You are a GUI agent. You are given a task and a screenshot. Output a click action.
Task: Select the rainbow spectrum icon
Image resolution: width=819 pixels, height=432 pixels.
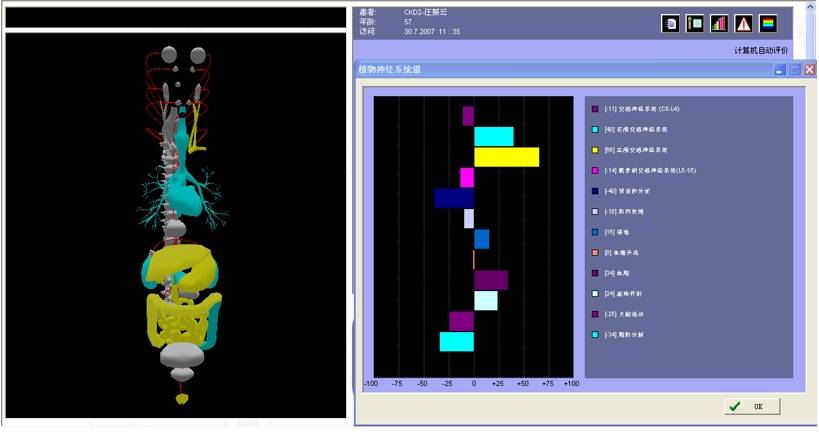point(768,23)
